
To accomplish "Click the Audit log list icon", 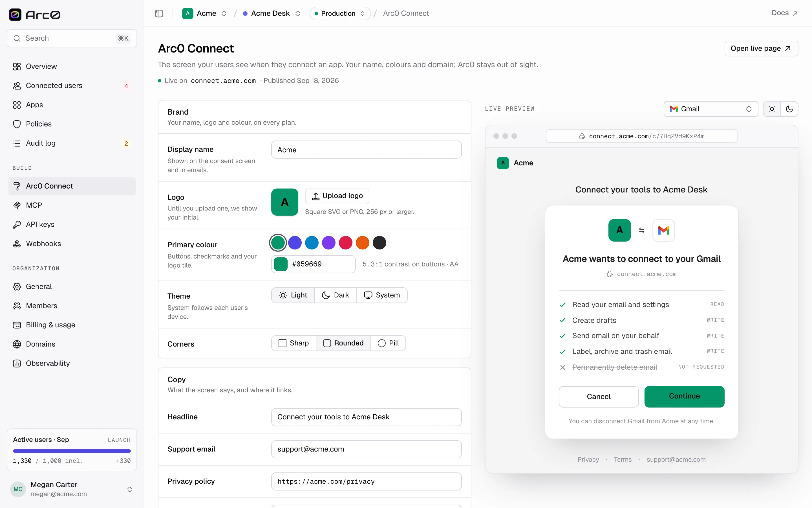I will coord(17,143).
